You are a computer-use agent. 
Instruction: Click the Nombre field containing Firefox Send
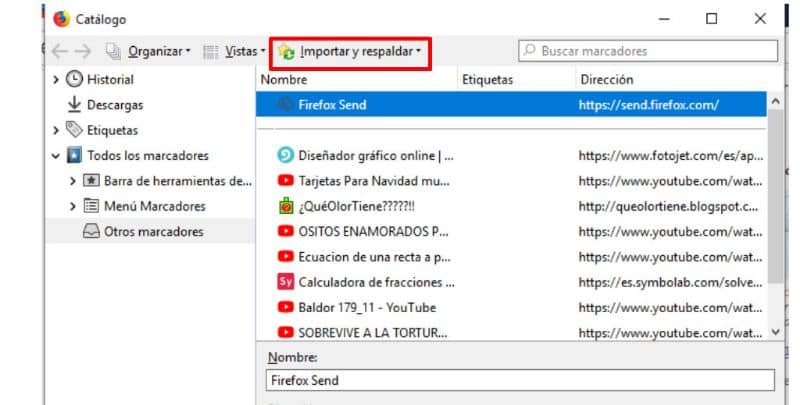tap(520, 381)
